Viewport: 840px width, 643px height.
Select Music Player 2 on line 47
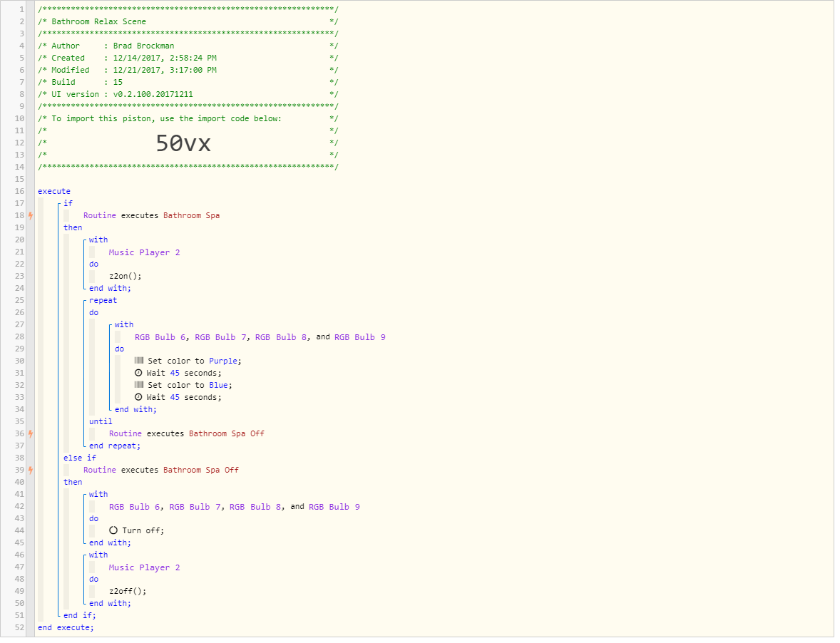144,567
